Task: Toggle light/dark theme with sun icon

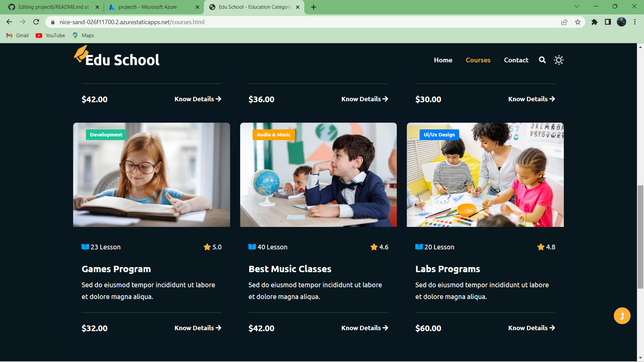Action: (x=558, y=60)
